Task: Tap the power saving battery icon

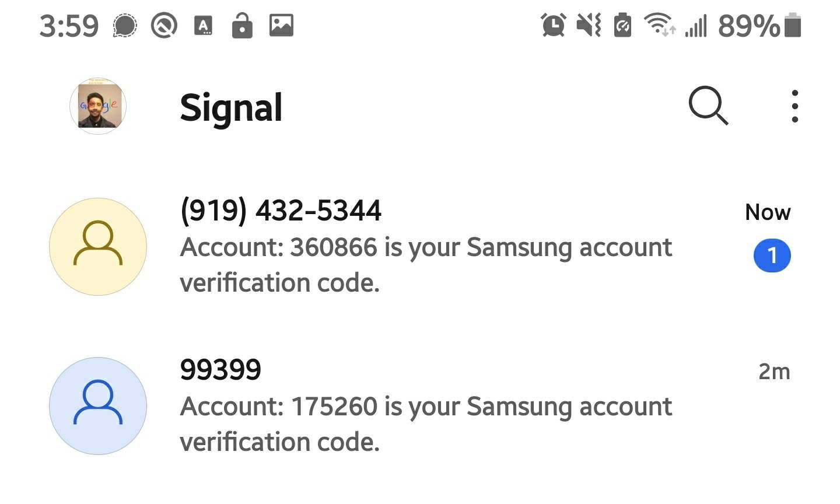Action: pyautogui.click(x=622, y=25)
